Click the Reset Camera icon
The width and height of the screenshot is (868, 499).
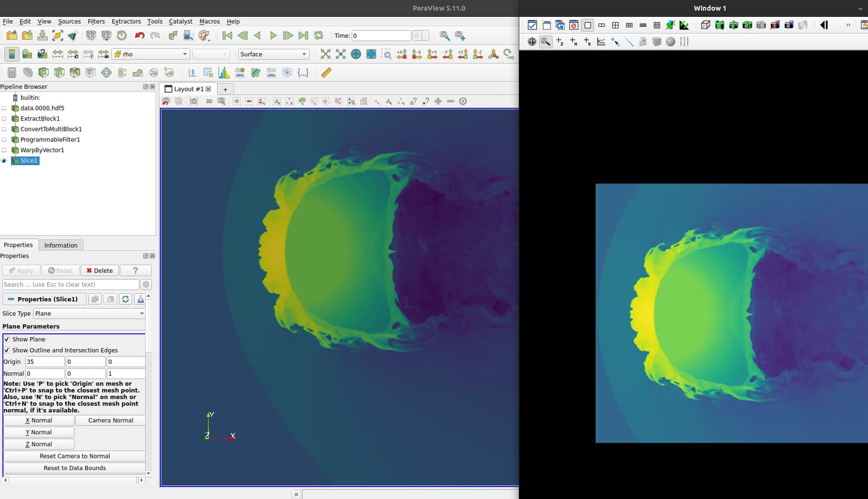tap(325, 54)
